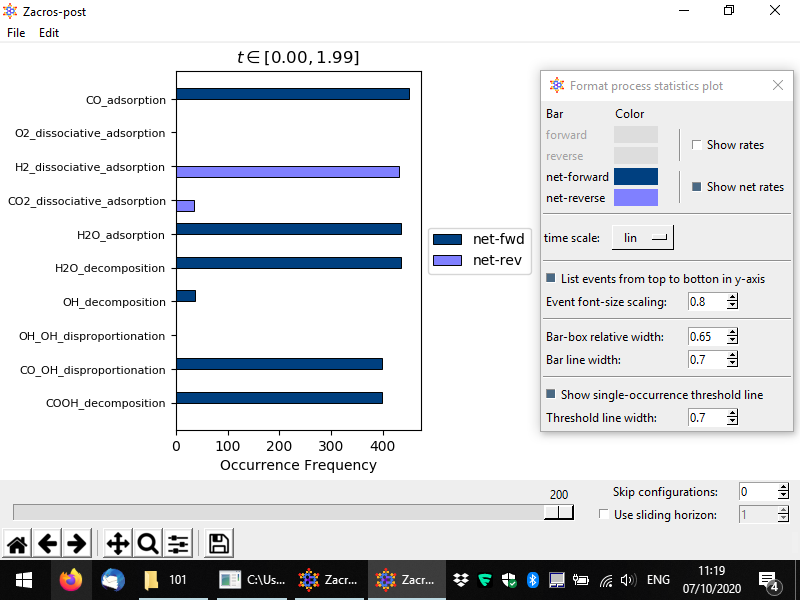The height and width of the screenshot is (600, 800).
Task: Open the time scale lin dropdown
Action: coord(643,238)
